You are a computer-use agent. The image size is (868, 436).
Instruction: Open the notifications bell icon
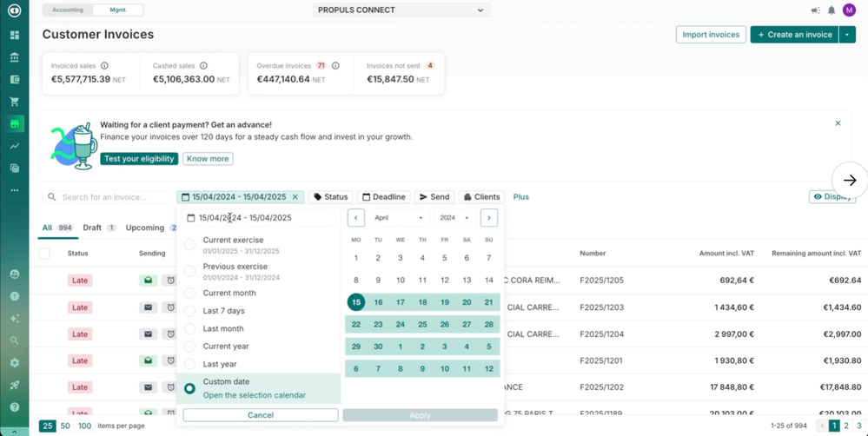(x=832, y=10)
